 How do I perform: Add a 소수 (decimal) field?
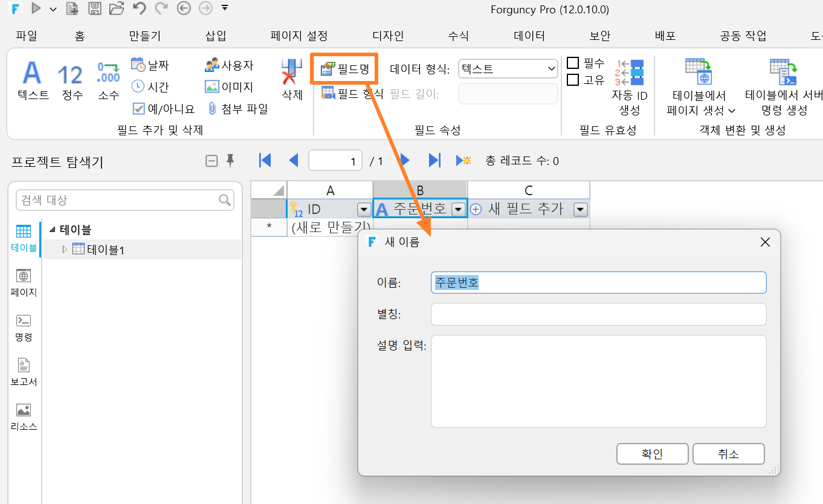tap(109, 80)
